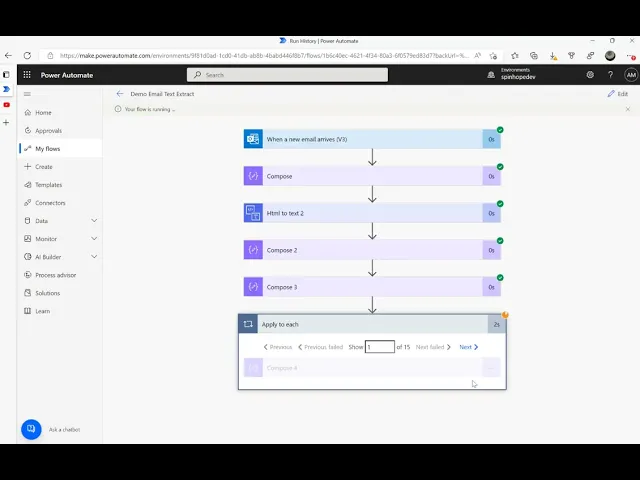The height and width of the screenshot is (480, 640).
Task: Open the Environments picker spinhopedev
Action: tap(512, 74)
